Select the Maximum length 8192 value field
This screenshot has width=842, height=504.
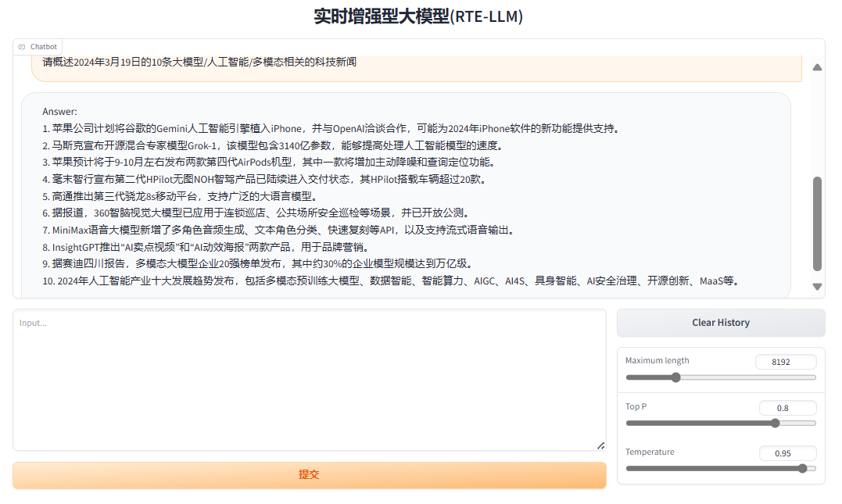pyautogui.click(x=785, y=362)
